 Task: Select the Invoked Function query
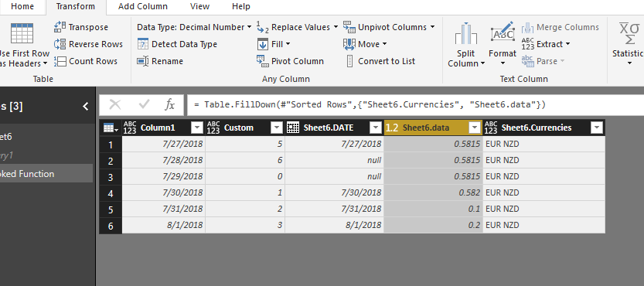pos(46,174)
